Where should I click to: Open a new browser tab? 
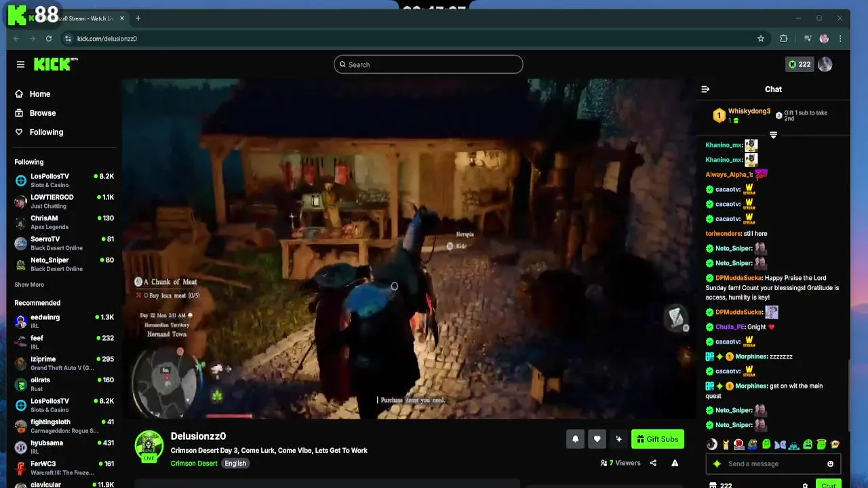(138, 18)
